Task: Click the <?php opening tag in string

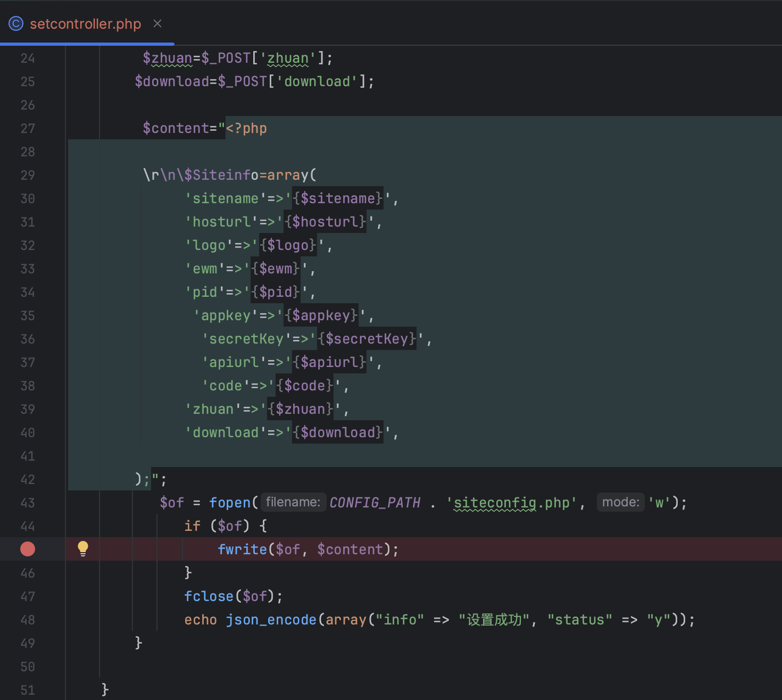Action: [x=246, y=128]
